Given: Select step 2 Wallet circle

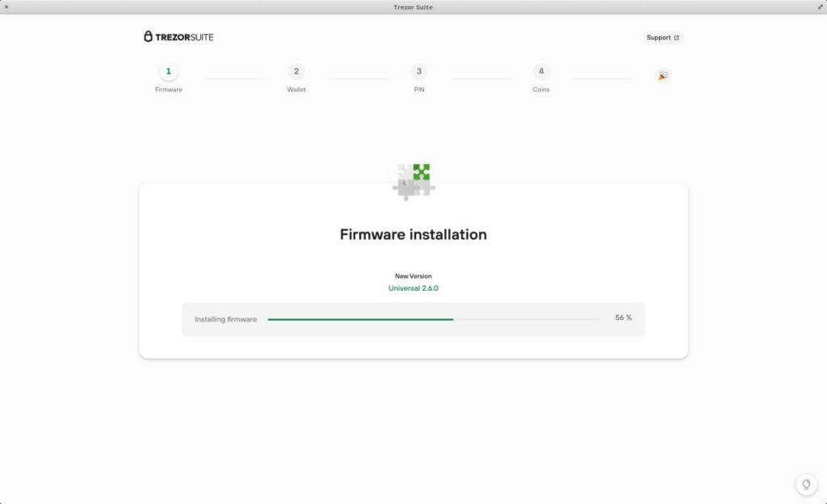Looking at the screenshot, I should coord(296,71).
